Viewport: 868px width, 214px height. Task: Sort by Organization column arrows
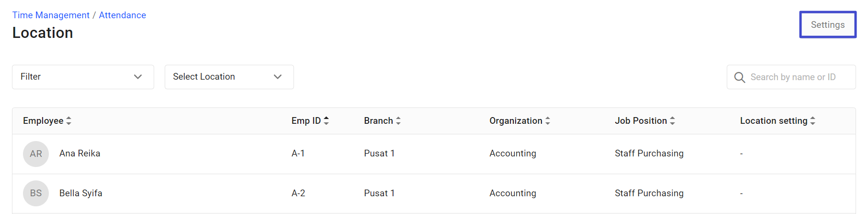click(x=548, y=121)
